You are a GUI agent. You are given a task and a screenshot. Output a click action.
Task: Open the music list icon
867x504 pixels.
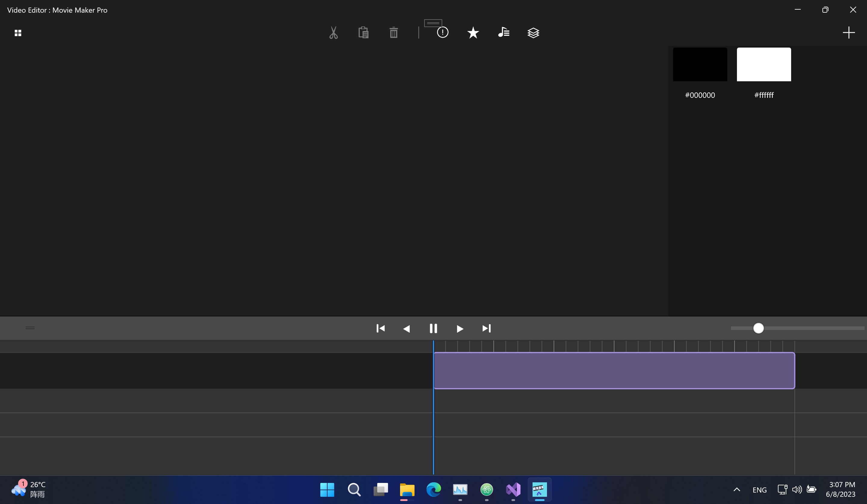(503, 33)
